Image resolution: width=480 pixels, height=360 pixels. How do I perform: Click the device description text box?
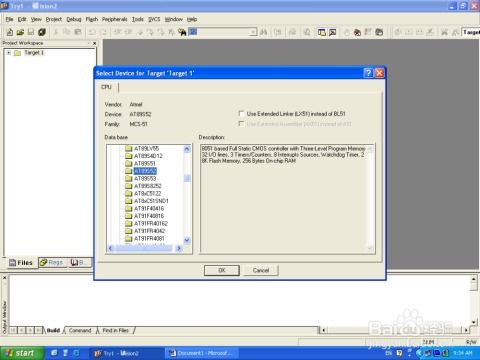[287, 199]
